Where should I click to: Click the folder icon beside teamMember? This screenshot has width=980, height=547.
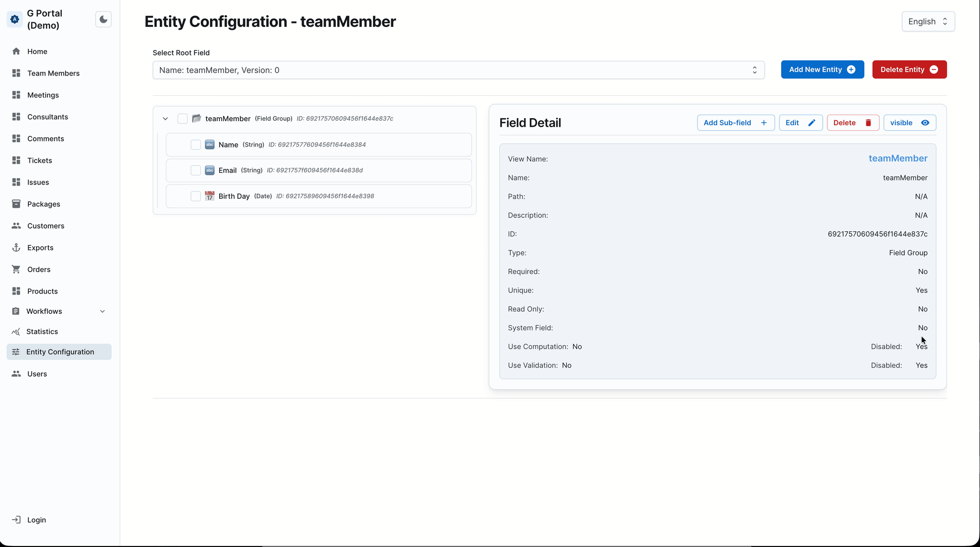coord(196,118)
